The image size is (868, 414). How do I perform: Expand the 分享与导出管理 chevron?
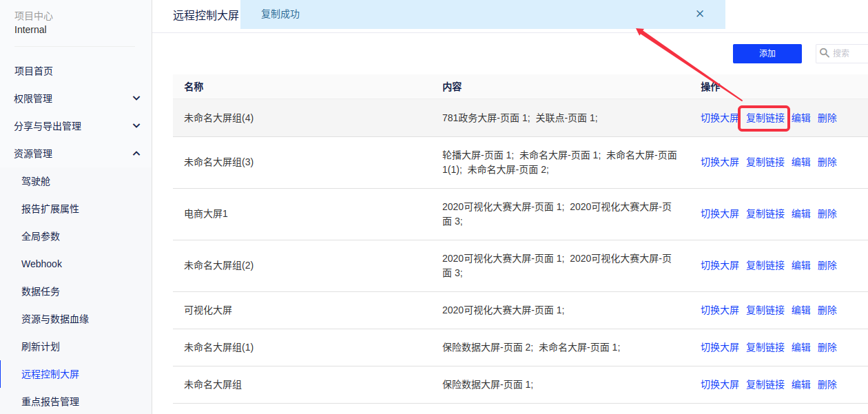pyautogui.click(x=136, y=126)
